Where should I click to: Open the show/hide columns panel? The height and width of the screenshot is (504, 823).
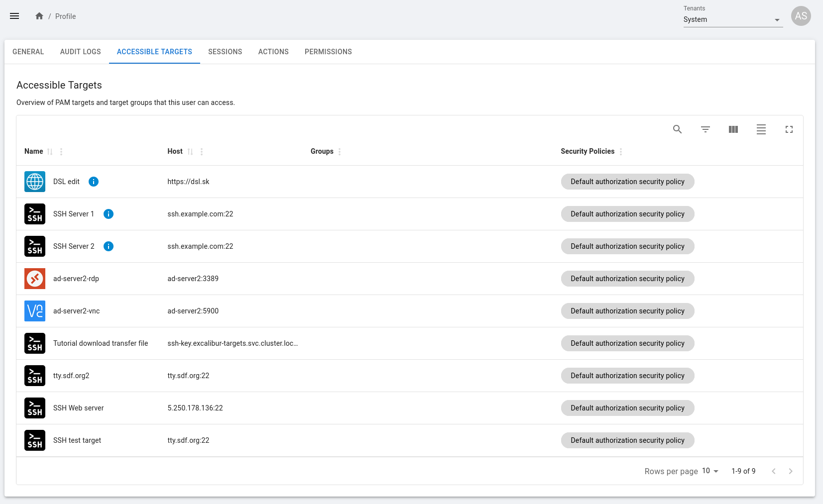click(733, 129)
